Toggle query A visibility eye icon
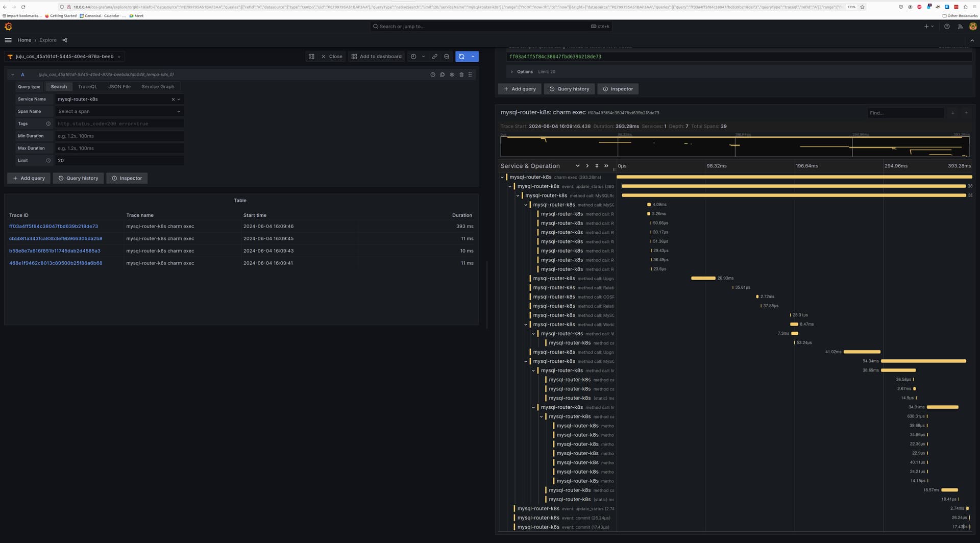The image size is (980, 543). pyautogui.click(x=452, y=75)
